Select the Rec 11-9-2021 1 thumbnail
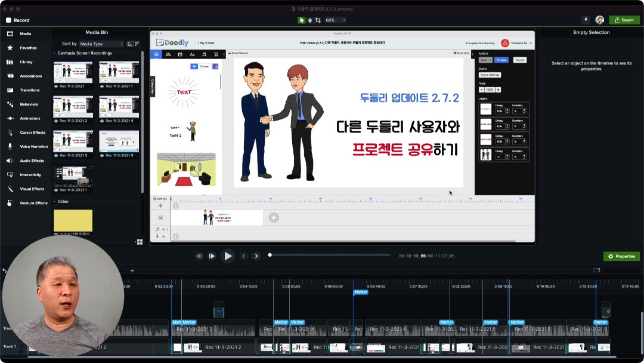 (73, 176)
